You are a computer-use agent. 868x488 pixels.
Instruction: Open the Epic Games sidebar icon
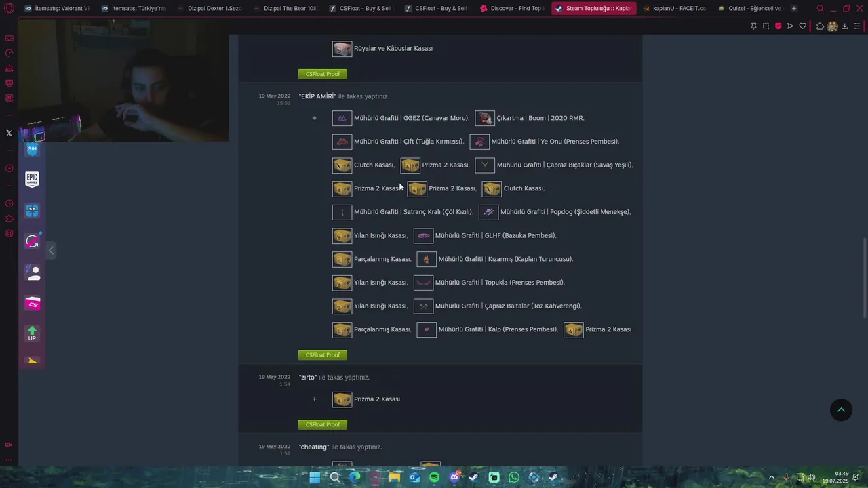[x=32, y=179]
